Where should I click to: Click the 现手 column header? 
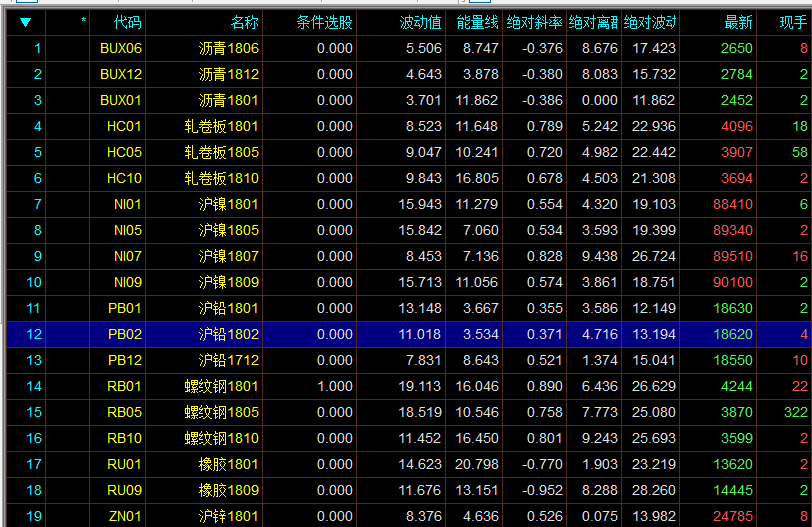793,22
